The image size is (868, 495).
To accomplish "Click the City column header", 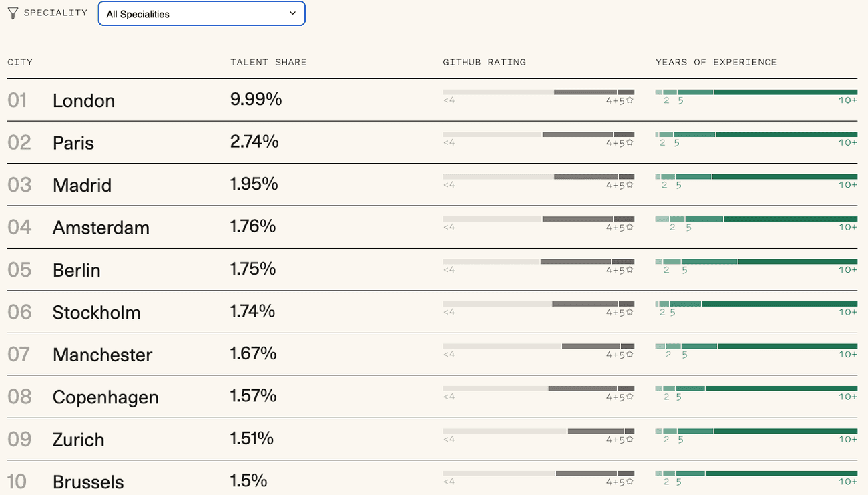I will pyautogui.click(x=20, y=62).
